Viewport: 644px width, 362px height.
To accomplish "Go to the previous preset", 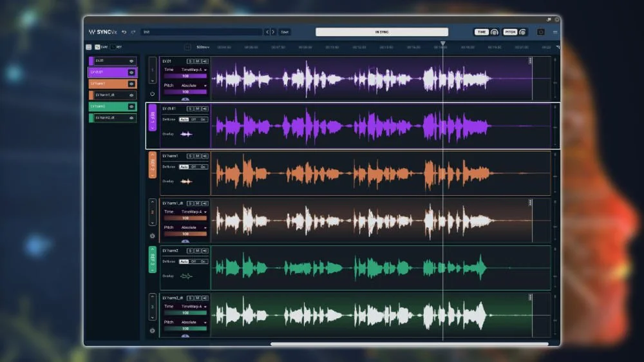I will tap(267, 32).
